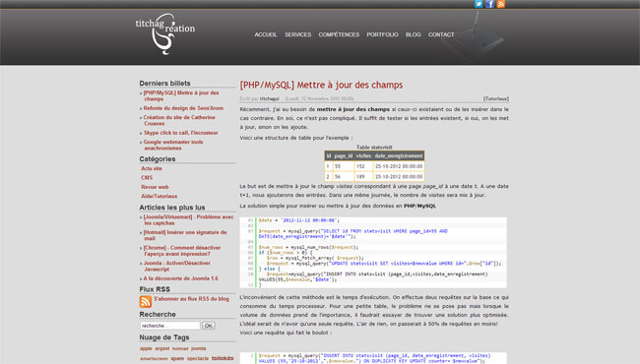
Task: Click author name 'titchagul' in byline
Action: pyautogui.click(x=270, y=98)
